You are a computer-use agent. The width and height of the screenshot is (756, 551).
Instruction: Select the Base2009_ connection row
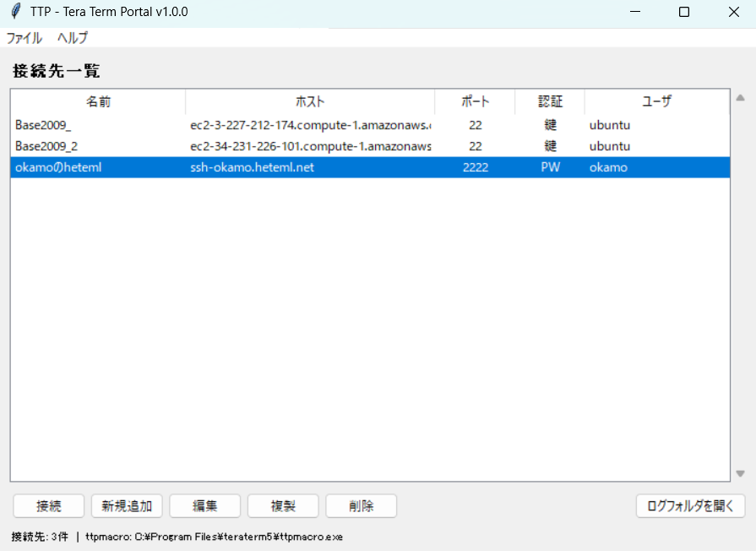pyautogui.click(x=370, y=125)
